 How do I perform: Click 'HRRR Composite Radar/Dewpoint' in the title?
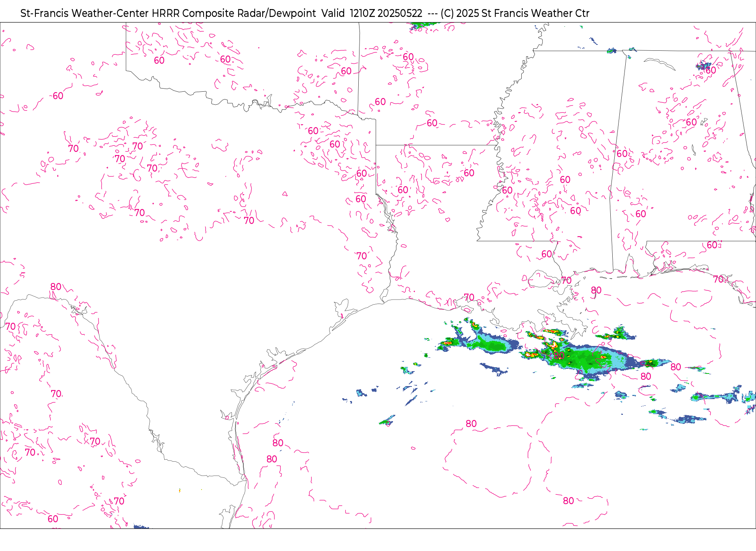point(234,13)
